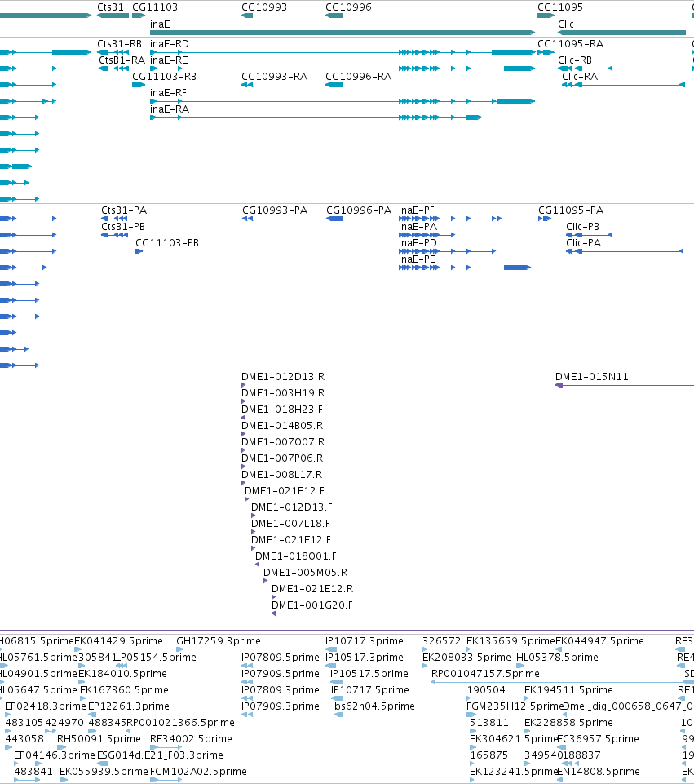Select the inaE-PF protein label
This screenshot has height=784, width=694.
(x=417, y=210)
